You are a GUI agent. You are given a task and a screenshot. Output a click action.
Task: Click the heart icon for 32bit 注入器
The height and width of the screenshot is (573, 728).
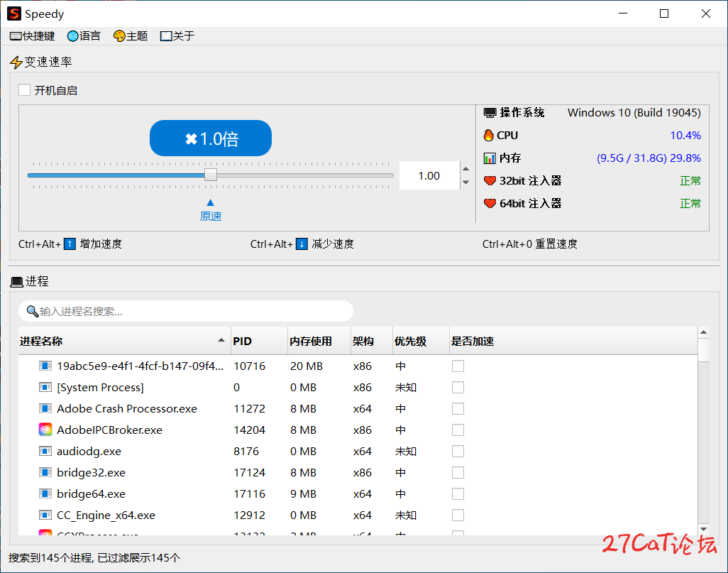tap(489, 180)
